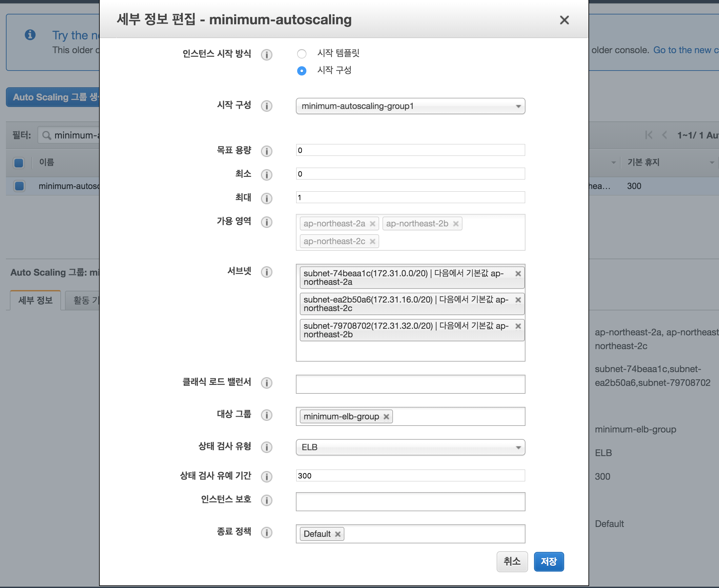719x588 pixels.
Task: Remove subnet-74beaa1c from subnets
Action: click(x=518, y=274)
